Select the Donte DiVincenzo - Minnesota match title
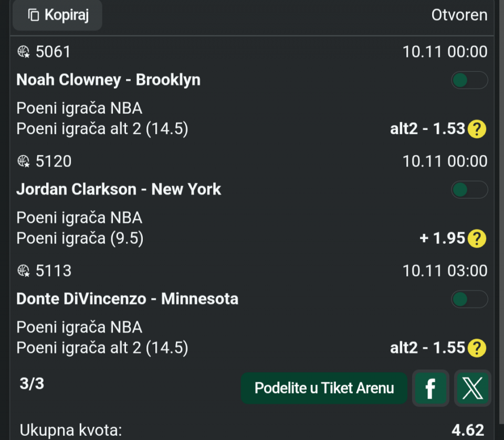Screen dimensions: 504x440 (128, 299)
